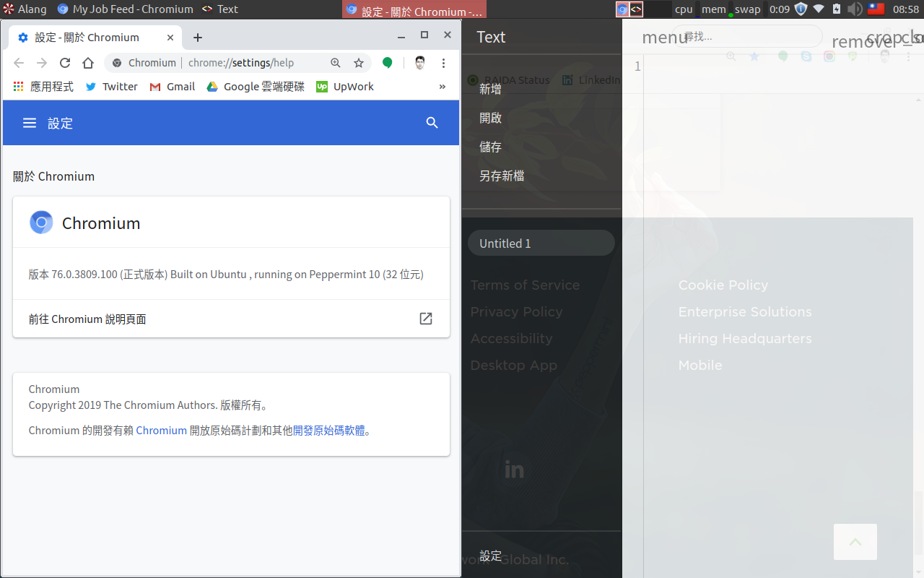Viewport: 924px width, 578px height.
Task: Go back using Chromium's back arrow
Action: 19,63
